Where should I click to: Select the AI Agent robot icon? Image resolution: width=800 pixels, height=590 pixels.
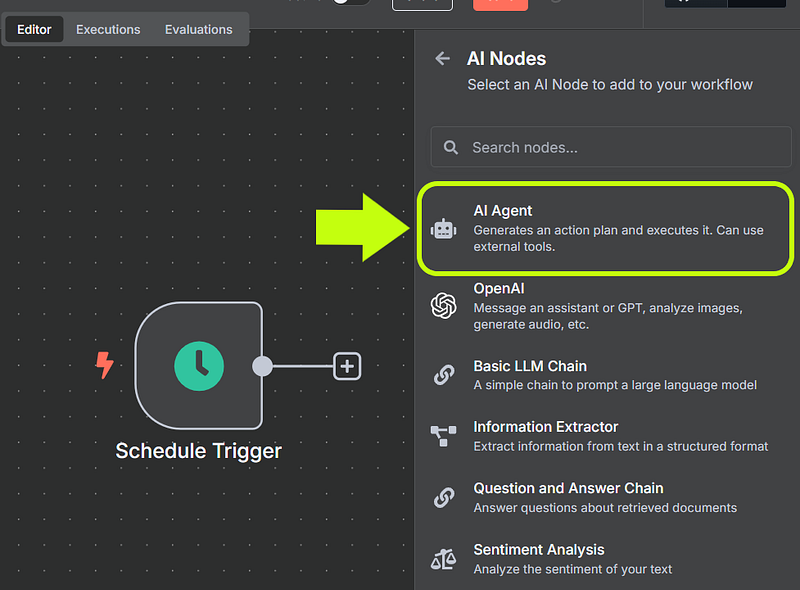click(x=443, y=229)
